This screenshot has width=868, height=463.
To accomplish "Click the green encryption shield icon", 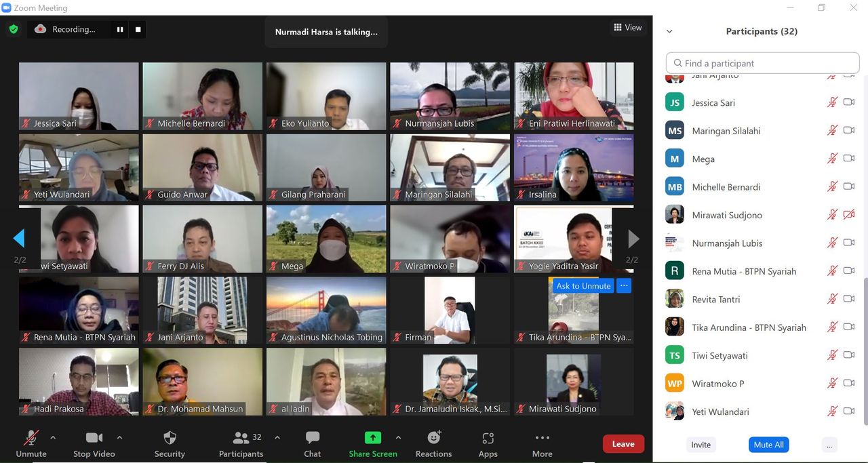I will (13, 29).
